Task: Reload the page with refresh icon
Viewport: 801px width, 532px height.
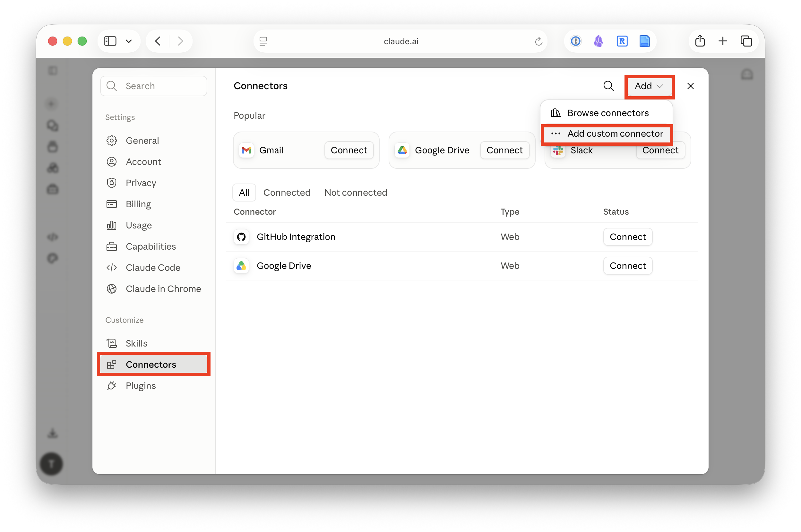Action: [538, 41]
